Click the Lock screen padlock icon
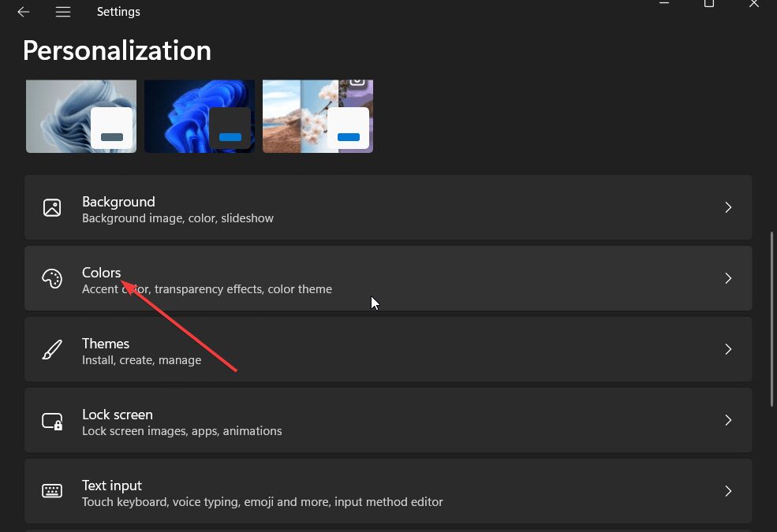Image resolution: width=777 pixels, height=532 pixels. click(x=52, y=420)
